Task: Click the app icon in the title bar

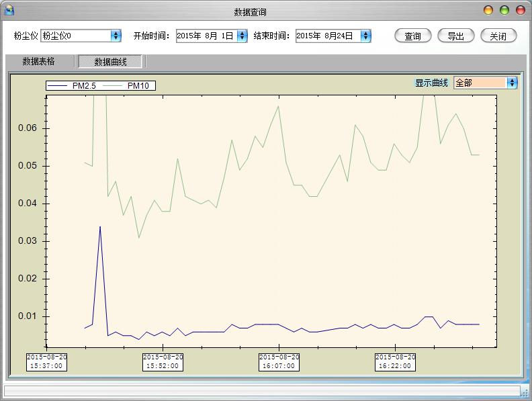Action: pyautogui.click(x=9, y=11)
